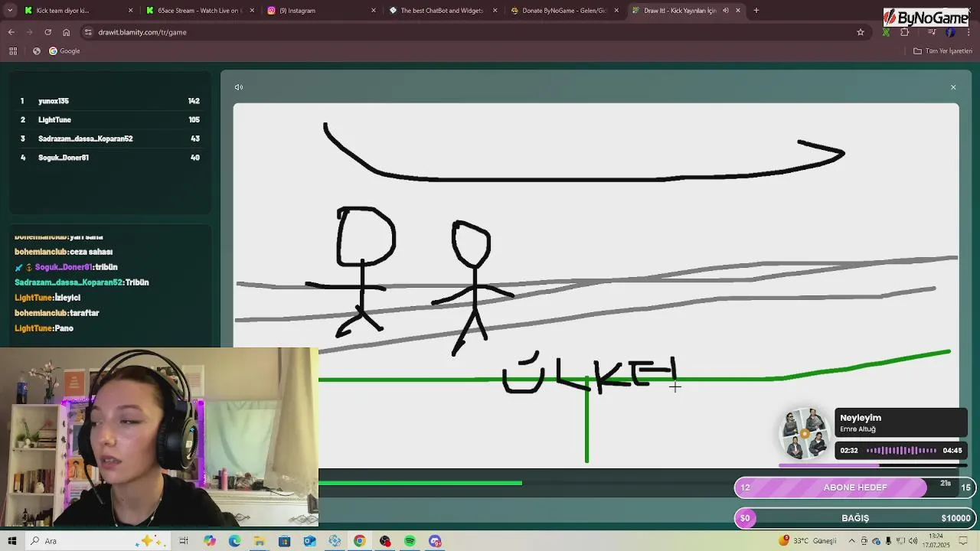Open a new browser tab
Viewport: 980px width, 551px height.
[756, 11]
